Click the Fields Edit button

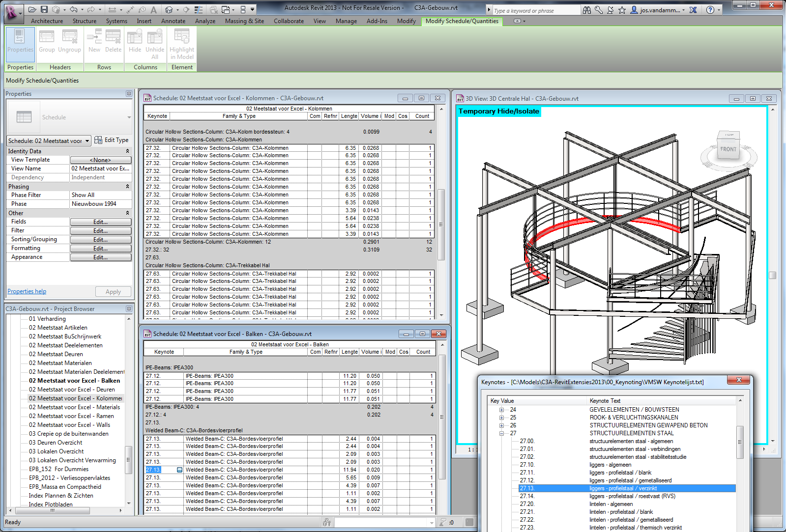click(x=101, y=222)
